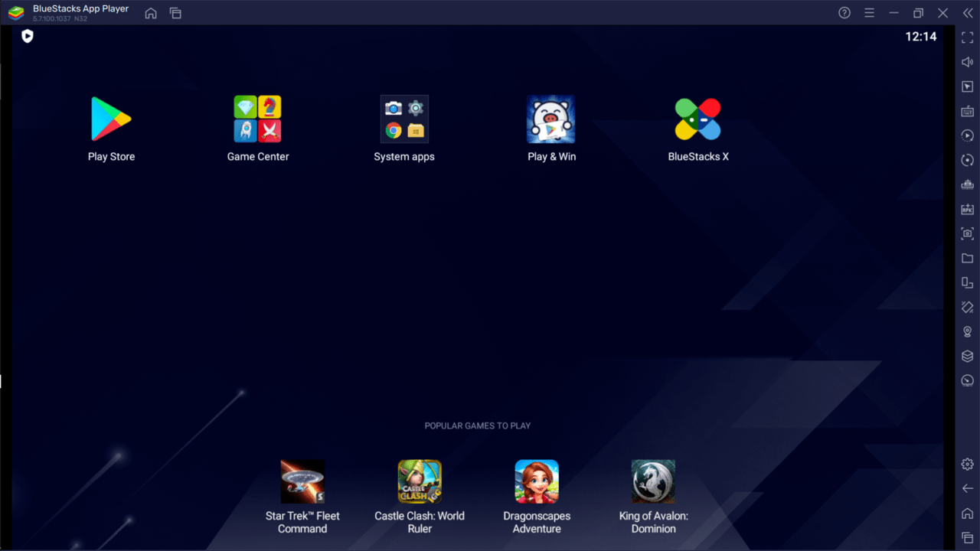Image resolution: width=980 pixels, height=551 pixels.
Task: Click the 12:14 clock display
Action: point(921,36)
